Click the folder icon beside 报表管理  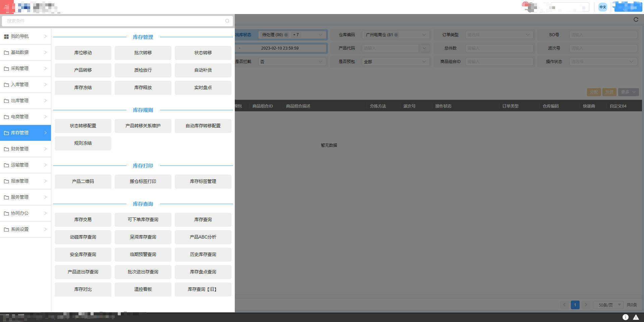(x=6, y=181)
